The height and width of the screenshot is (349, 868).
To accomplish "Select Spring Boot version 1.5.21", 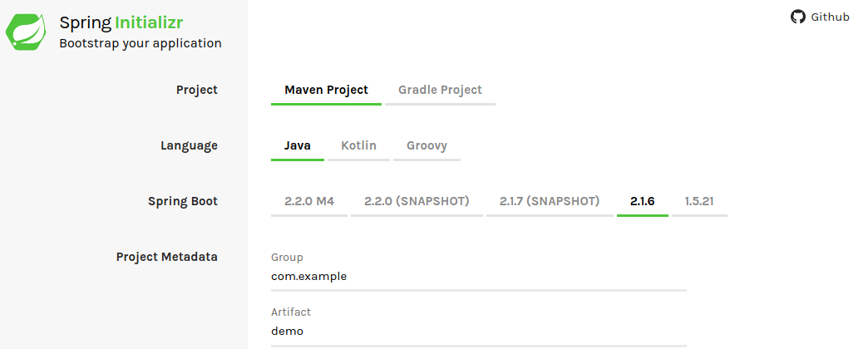I will pos(699,201).
